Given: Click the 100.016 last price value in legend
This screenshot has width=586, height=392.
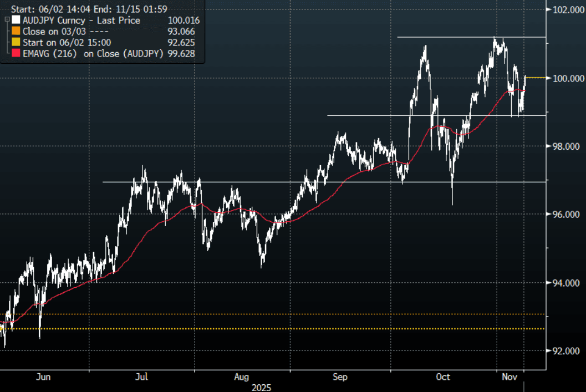Looking at the screenshot, I should [183, 21].
